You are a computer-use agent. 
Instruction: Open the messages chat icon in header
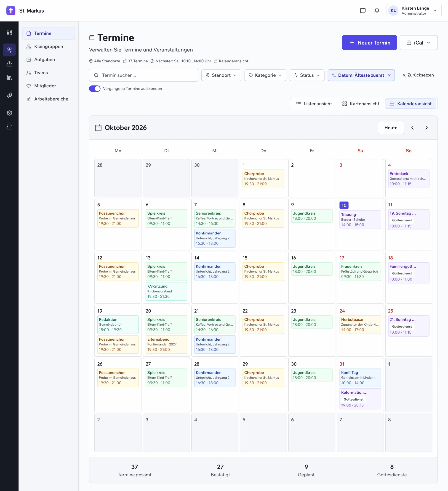click(363, 11)
